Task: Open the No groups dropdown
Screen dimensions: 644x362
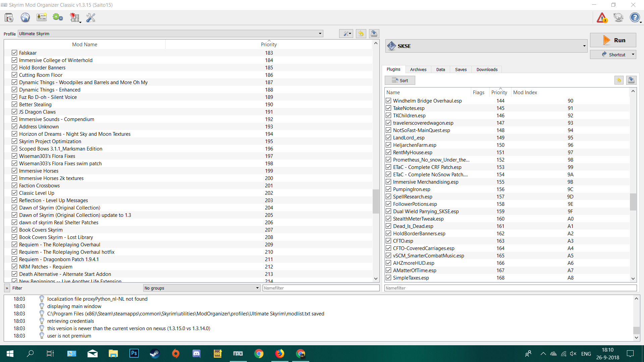Action: [x=202, y=288]
